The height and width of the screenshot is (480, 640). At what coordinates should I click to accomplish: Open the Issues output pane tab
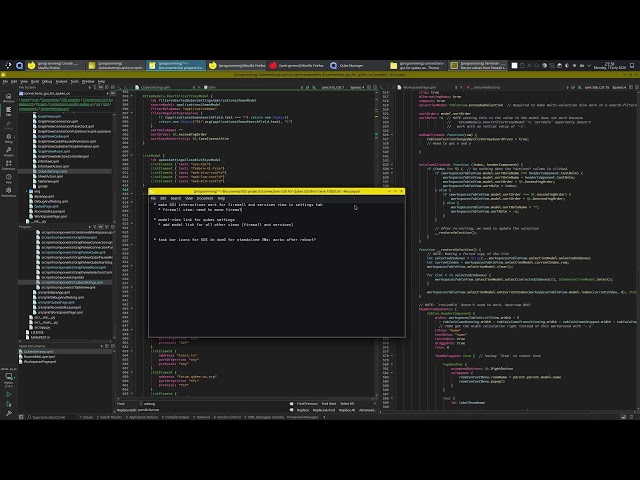pyautogui.click(x=87, y=417)
